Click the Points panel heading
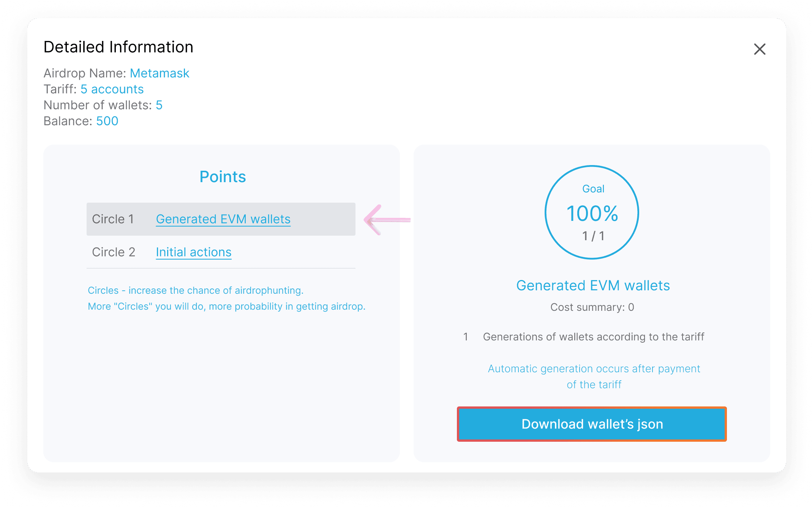Viewport: 812px width, 507px height. [223, 177]
